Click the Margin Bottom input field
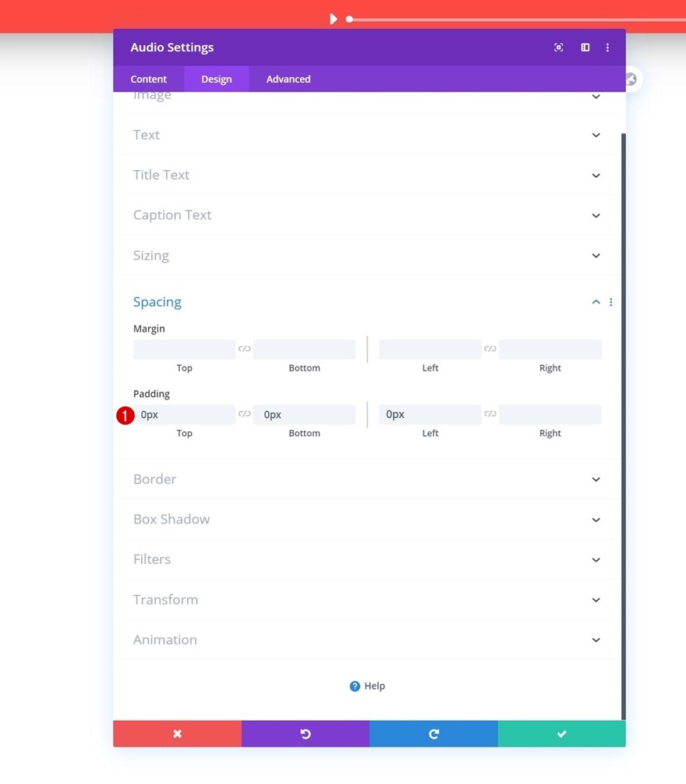 304,349
